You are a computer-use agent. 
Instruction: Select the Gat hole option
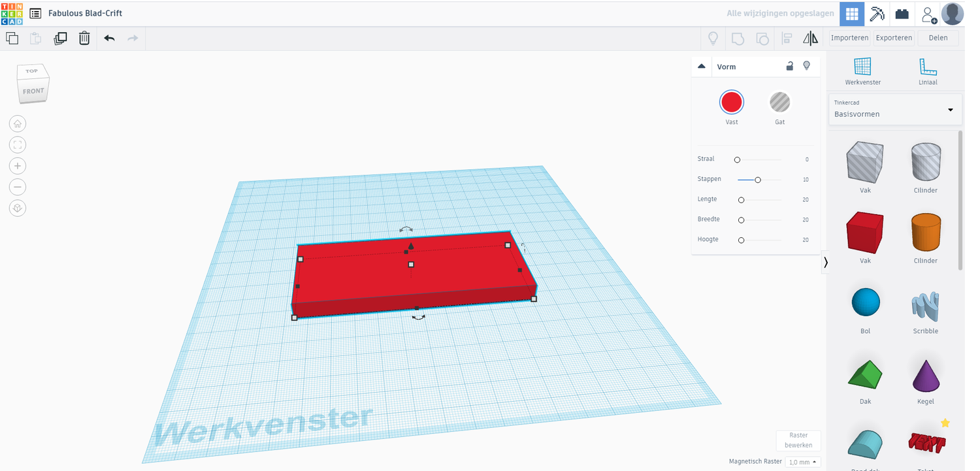[779, 103]
